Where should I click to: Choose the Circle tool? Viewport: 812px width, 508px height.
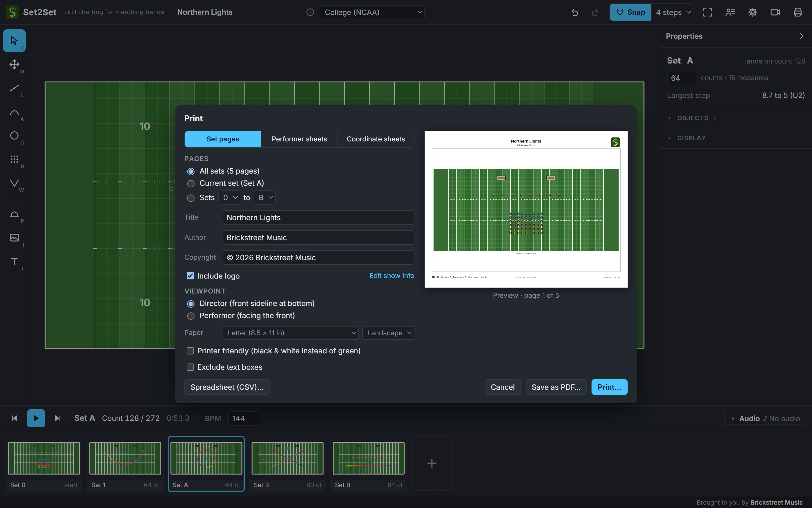[14, 135]
